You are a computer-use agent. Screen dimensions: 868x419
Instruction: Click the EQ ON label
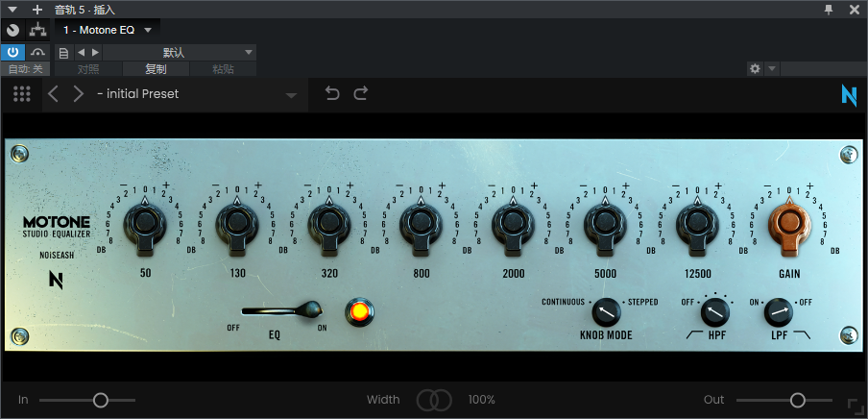pos(323,328)
